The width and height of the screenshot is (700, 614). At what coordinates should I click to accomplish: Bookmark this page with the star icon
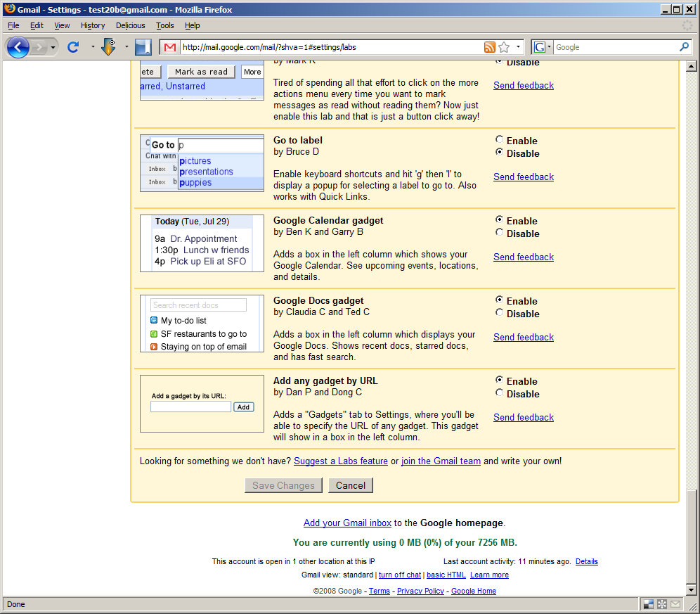click(504, 47)
